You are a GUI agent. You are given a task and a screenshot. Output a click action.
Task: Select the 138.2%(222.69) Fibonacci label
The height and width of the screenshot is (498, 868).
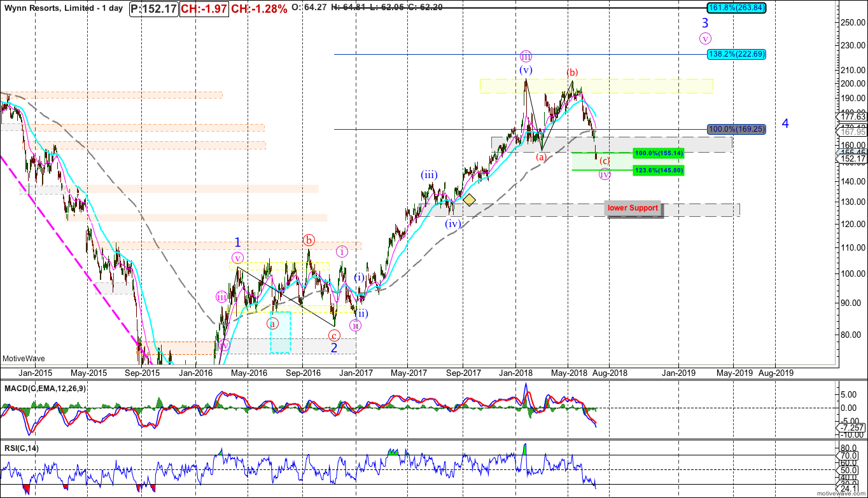pos(736,54)
